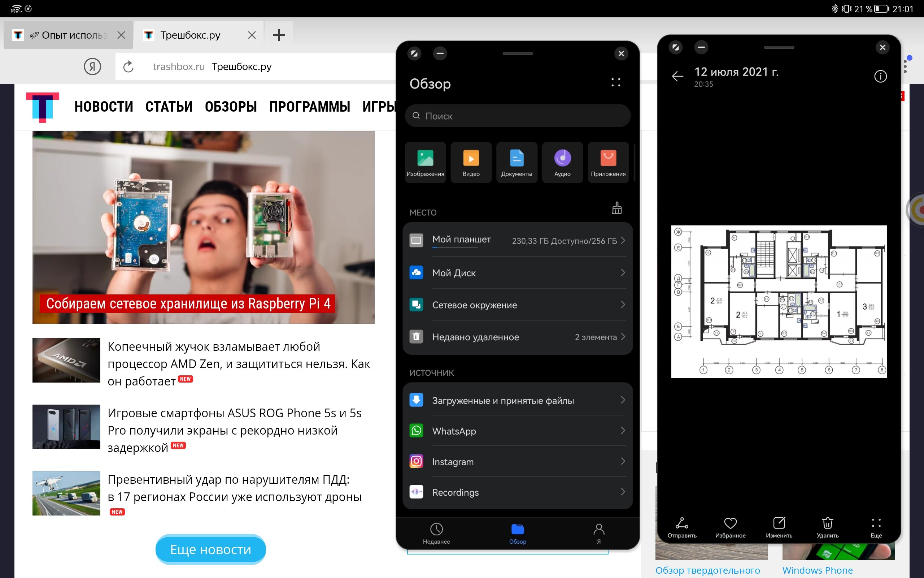The width and height of the screenshot is (924, 578).
Task: Close the Files floating window
Action: (621, 53)
